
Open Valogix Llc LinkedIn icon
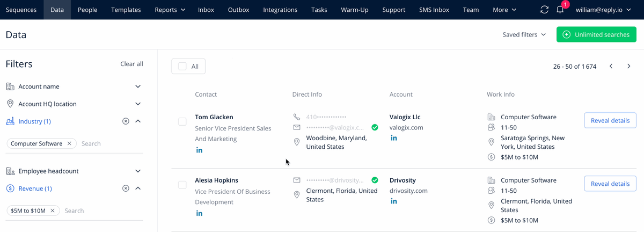[393, 139]
